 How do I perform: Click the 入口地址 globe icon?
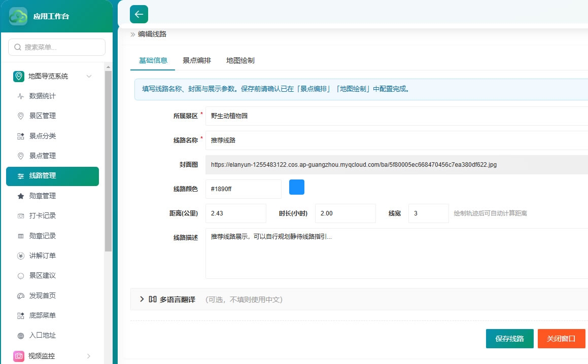coord(21,336)
